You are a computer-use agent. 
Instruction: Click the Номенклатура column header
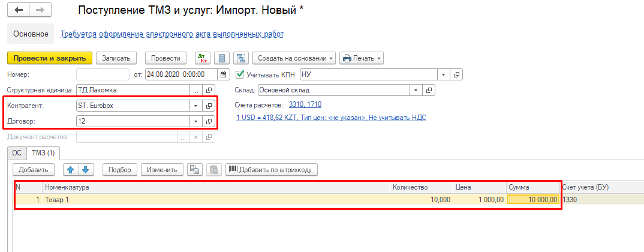216,187
